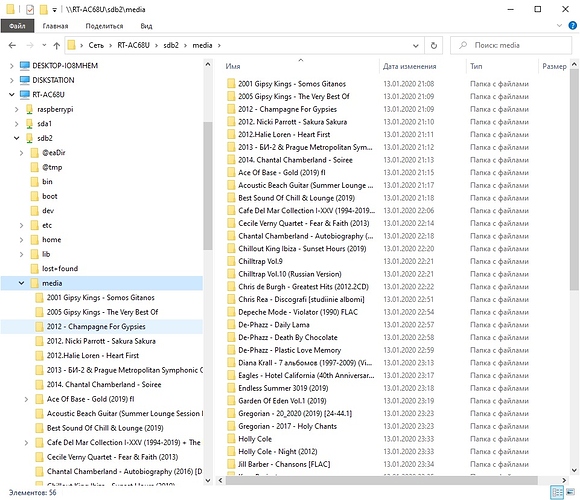Expand the ribbon chevron
Viewport: 580px width, 500px height.
point(559,26)
